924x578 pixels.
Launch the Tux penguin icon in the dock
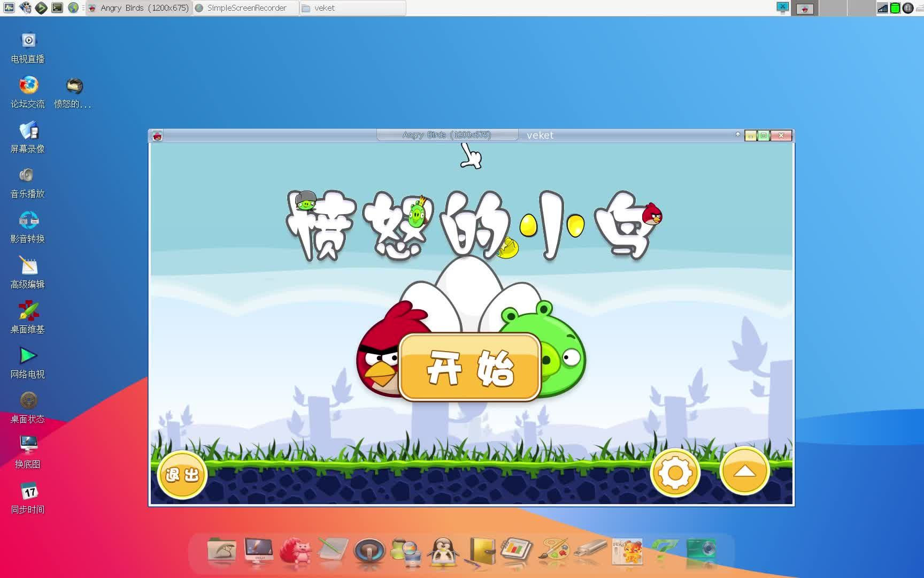443,551
